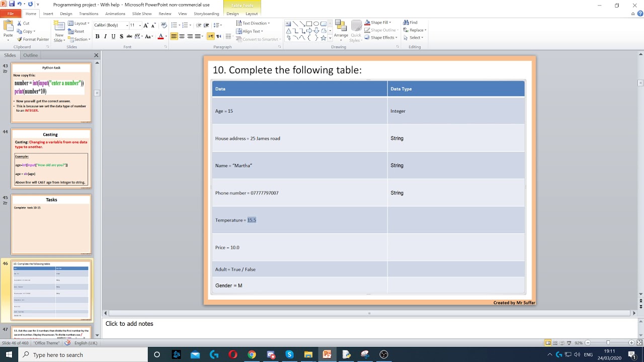
Task: Toggle Underline formatting
Action: (113, 36)
